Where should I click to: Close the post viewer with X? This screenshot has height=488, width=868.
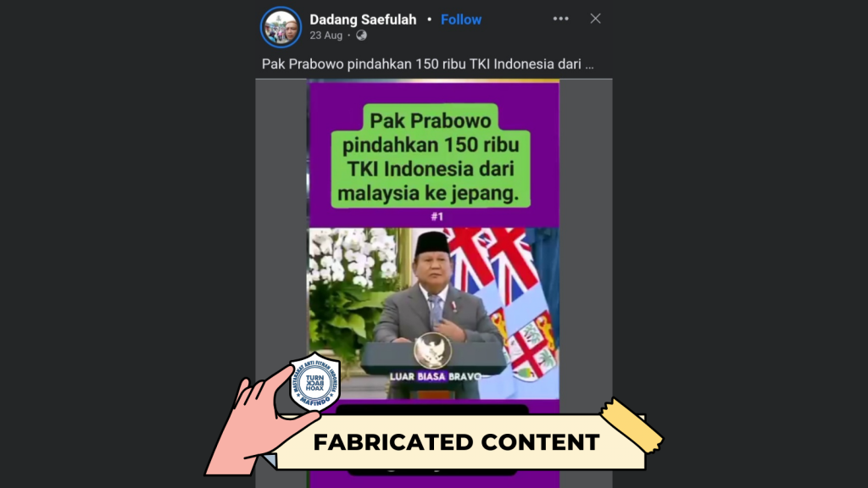(595, 19)
